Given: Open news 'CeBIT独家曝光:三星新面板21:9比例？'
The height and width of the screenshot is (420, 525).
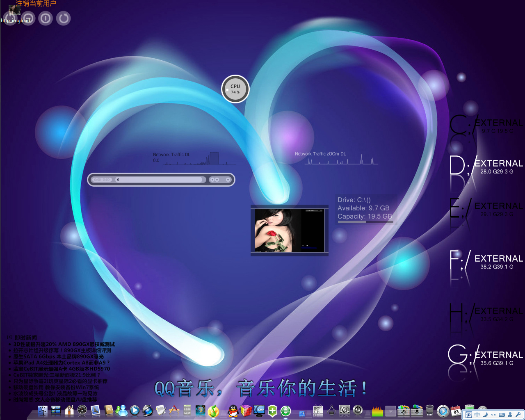Looking at the screenshot, I should 57,375.
